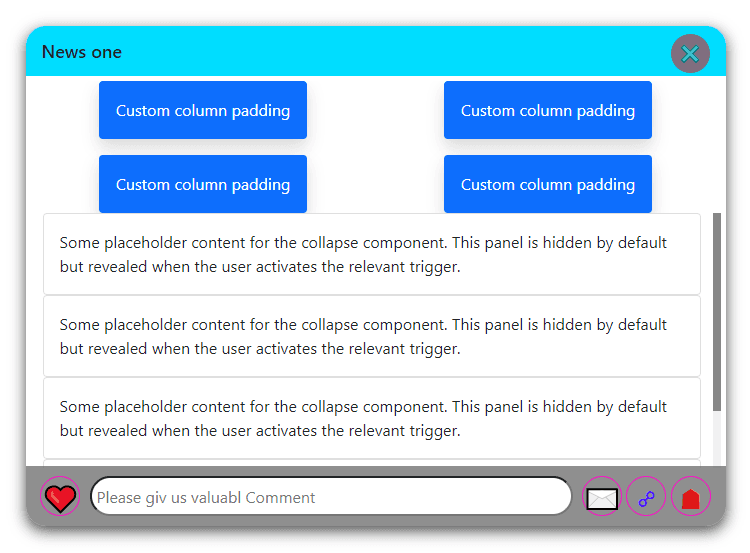Select the third placeholder content panel
This screenshot has height=553, width=750.
click(371, 418)
